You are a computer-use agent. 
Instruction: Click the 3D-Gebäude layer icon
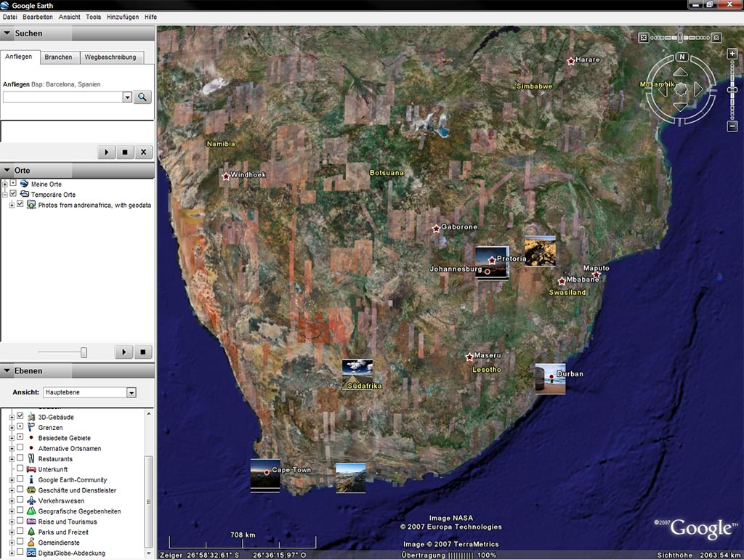coord(31,417)
